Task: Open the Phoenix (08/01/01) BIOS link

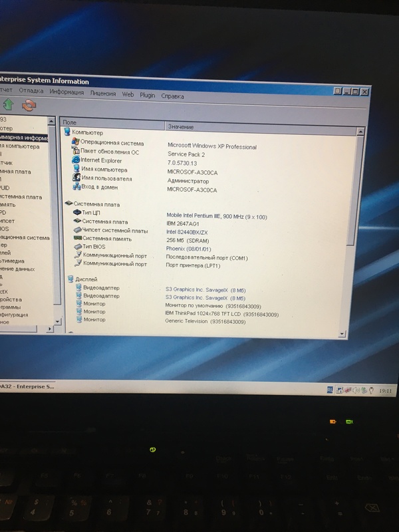Action: (188, 249)
